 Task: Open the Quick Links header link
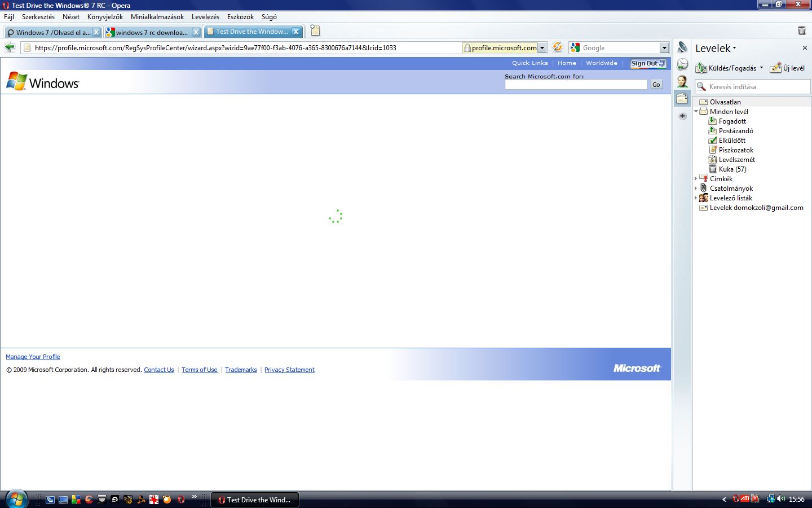click(530, 63)
